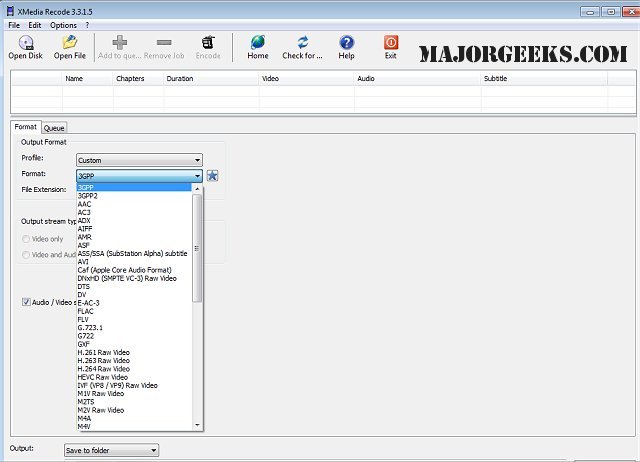Select IVF (VP8 / VP9) Raw Video
640x462 pixels.
pyautogui.click(x=134, y=385)
